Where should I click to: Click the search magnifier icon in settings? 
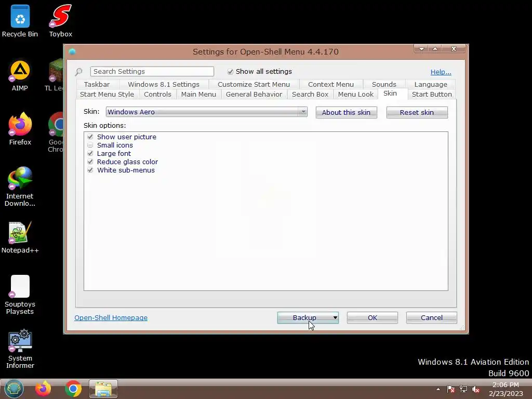79,72
